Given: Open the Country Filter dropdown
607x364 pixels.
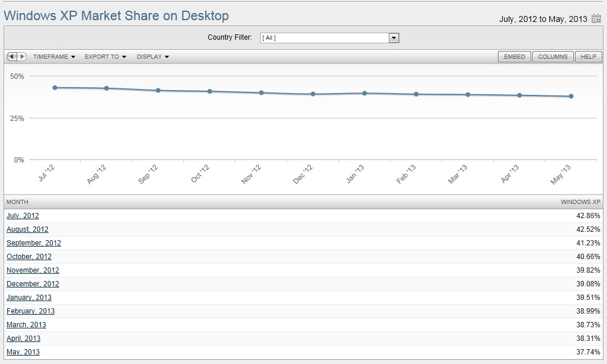Looking at the screenshot, I should coord(394,38).
